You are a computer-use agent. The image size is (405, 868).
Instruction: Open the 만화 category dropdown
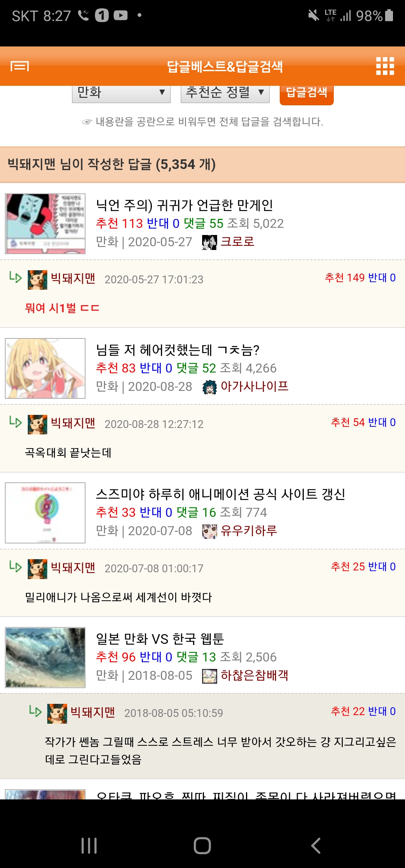click(121, 93)
